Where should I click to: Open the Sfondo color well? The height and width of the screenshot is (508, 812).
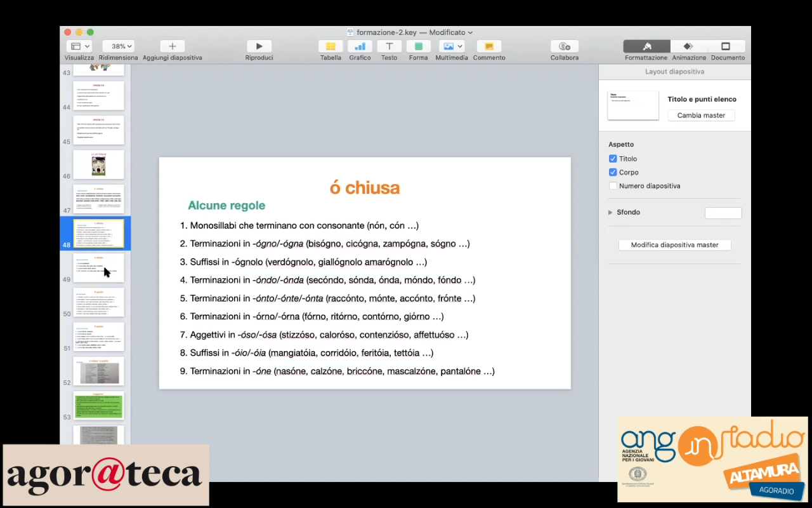[723, 213]
